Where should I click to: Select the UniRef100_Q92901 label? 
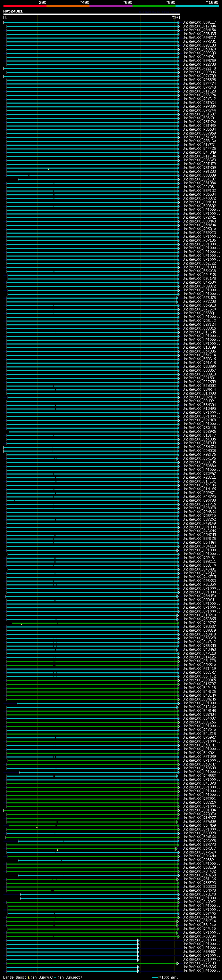click(199, 799)
